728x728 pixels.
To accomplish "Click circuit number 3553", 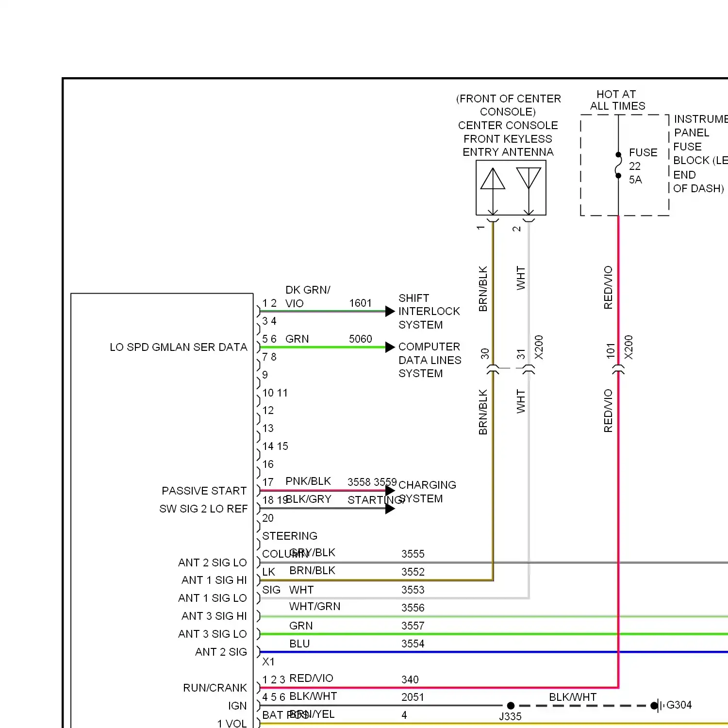I will point(413,590).
